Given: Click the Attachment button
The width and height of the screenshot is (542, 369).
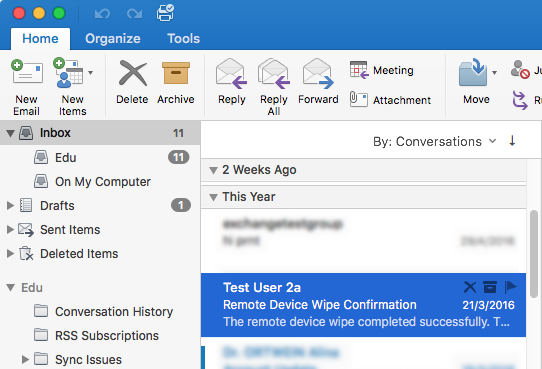Looking at the screenshot, I should [x=390, y=100].
